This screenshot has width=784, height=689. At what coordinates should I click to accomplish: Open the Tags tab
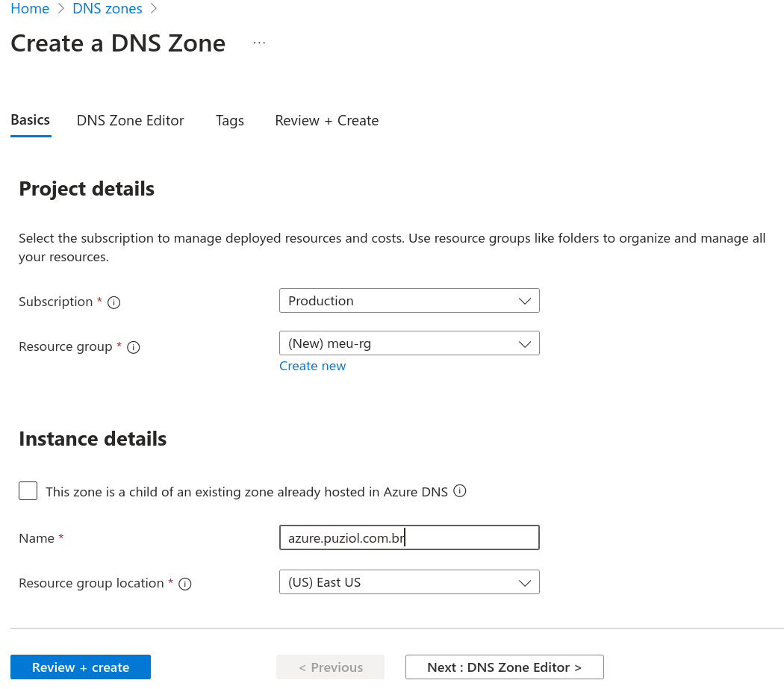229,121
